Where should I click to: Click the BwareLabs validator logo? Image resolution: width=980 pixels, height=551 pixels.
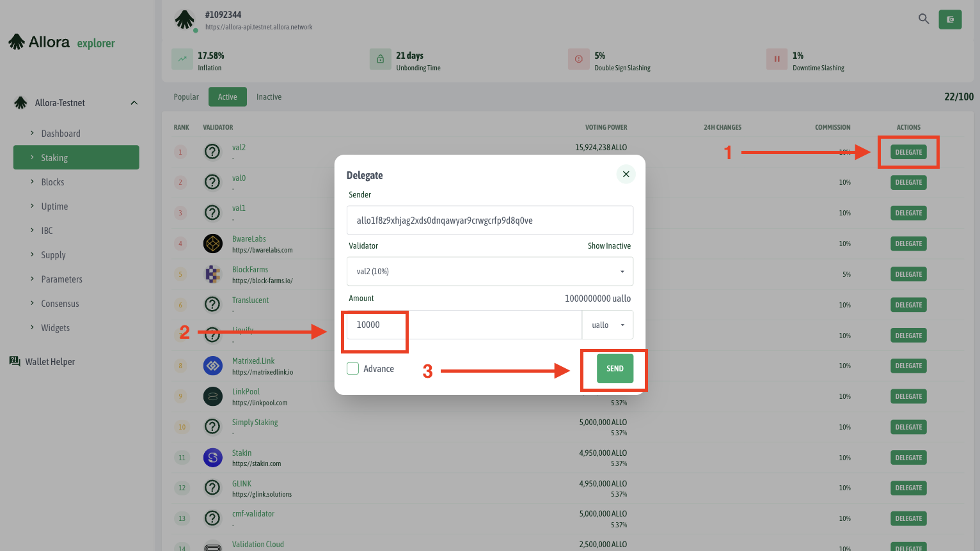[x=212, y=244]
